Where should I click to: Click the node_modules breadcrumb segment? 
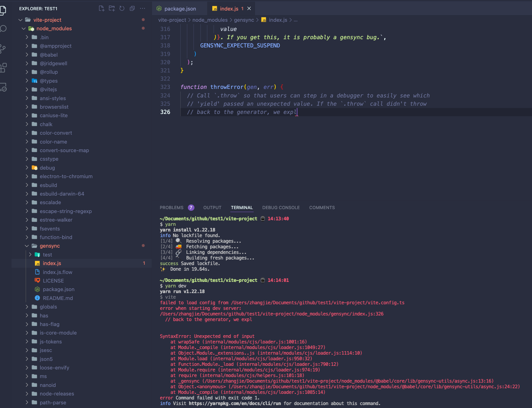(x=210, y=20)
